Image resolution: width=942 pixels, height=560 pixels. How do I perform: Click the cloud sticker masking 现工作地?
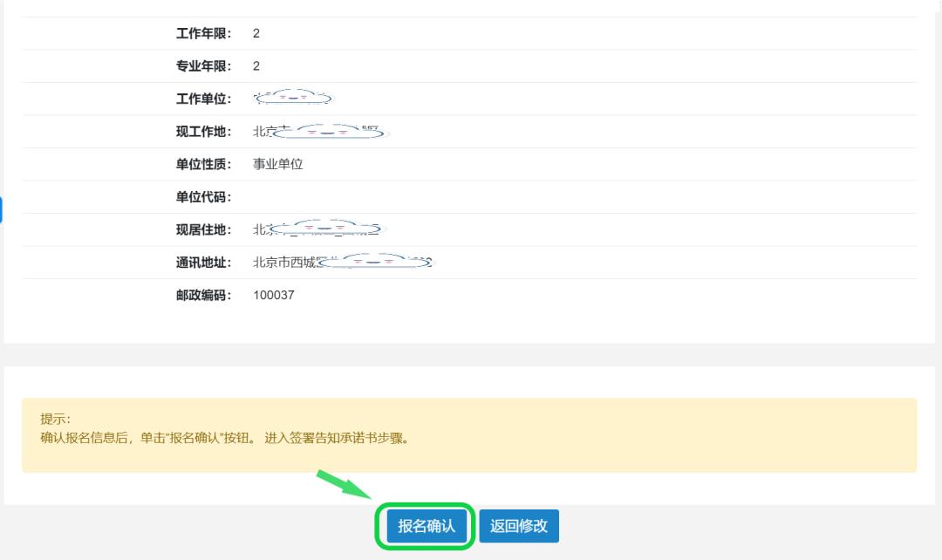pos(330,132)
